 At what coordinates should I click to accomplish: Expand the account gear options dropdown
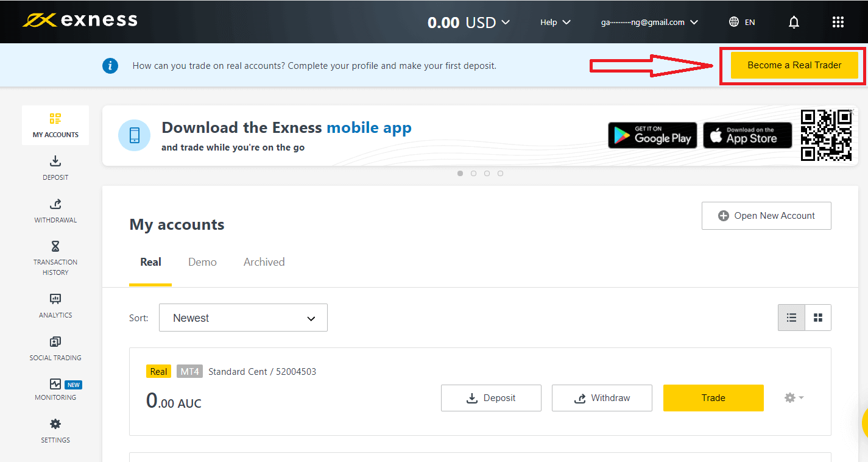(794, 397)
